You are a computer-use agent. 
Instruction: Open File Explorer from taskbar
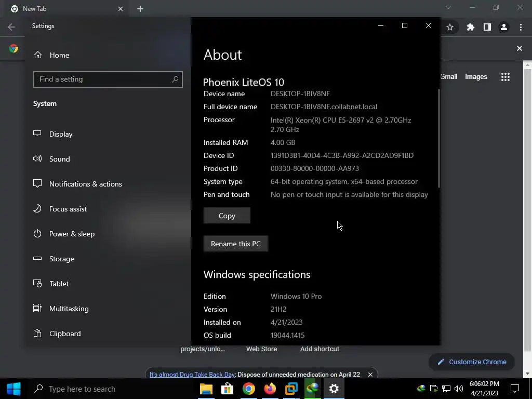coord(206,389)
